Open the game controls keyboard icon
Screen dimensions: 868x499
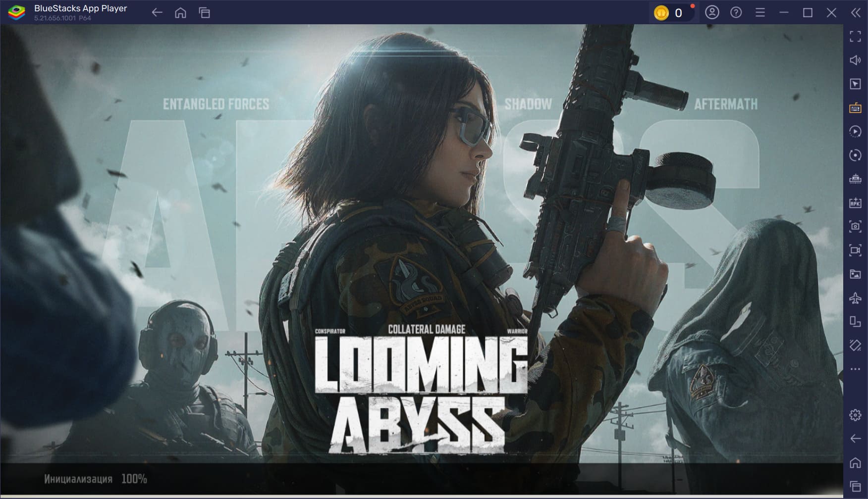click(855, 107)
